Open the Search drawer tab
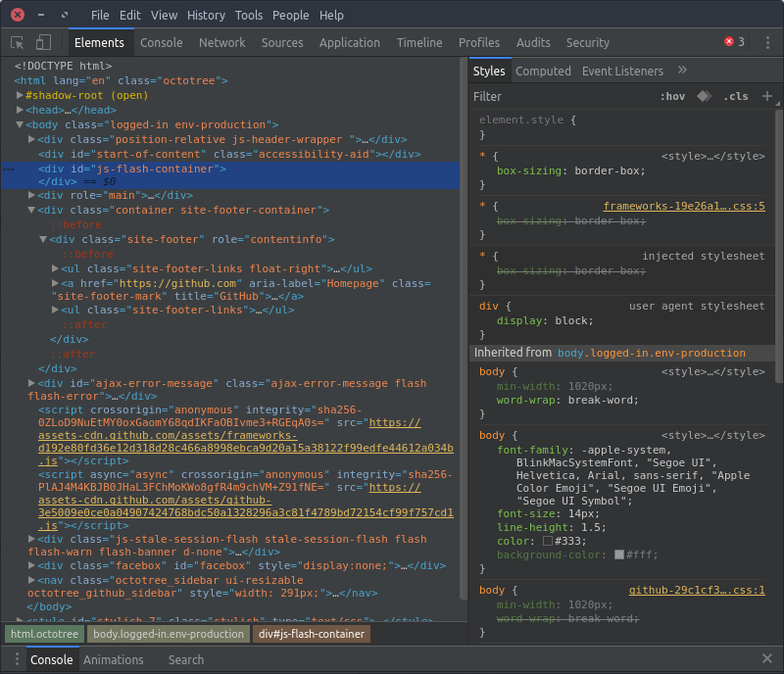784x674 pixels. (186, 659)
